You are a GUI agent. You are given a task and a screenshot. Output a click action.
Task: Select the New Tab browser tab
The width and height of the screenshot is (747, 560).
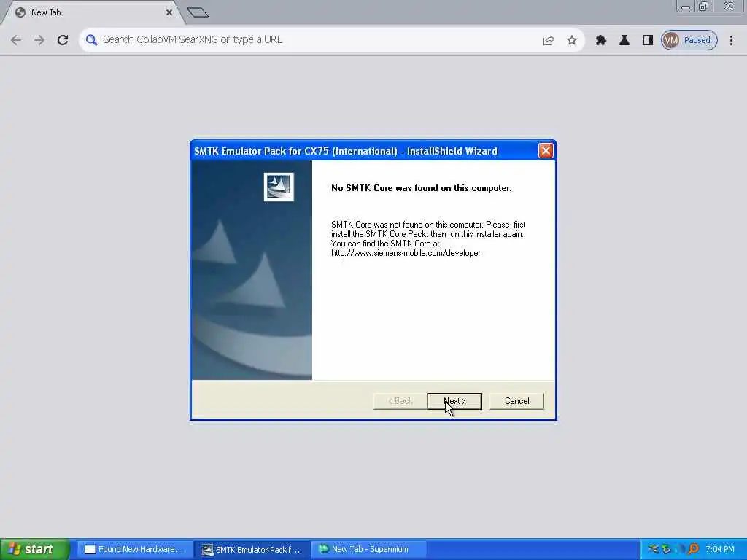tap(93, 12)
